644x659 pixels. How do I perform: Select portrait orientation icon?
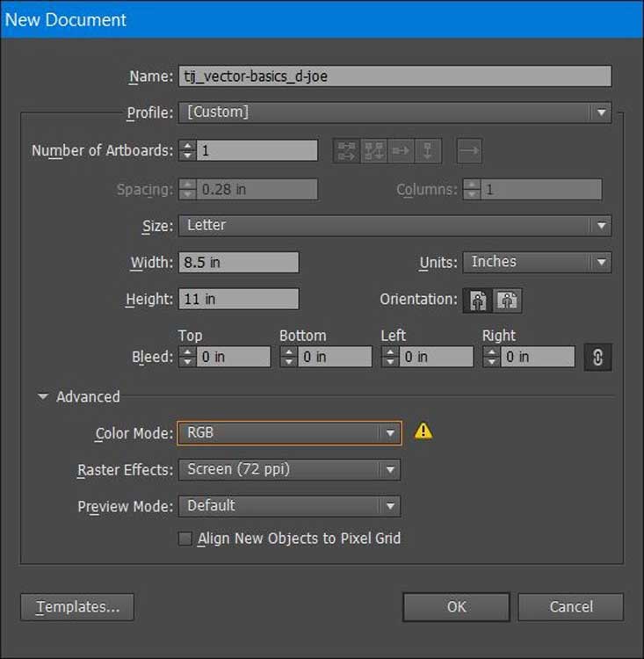(x=477, y=301)
